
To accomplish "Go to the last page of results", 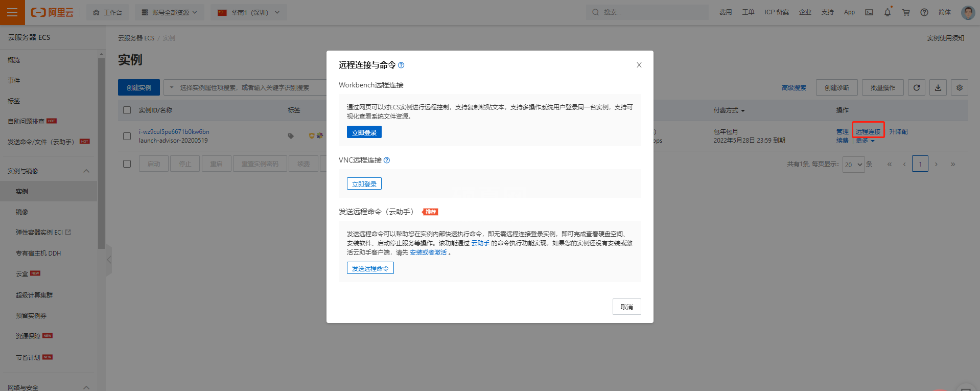I will coord(953,164).
